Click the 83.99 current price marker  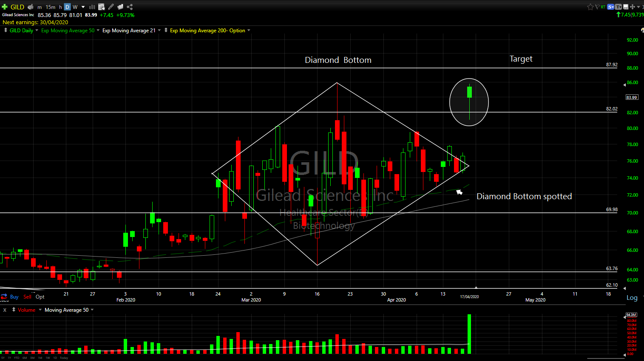coord(632,97)
